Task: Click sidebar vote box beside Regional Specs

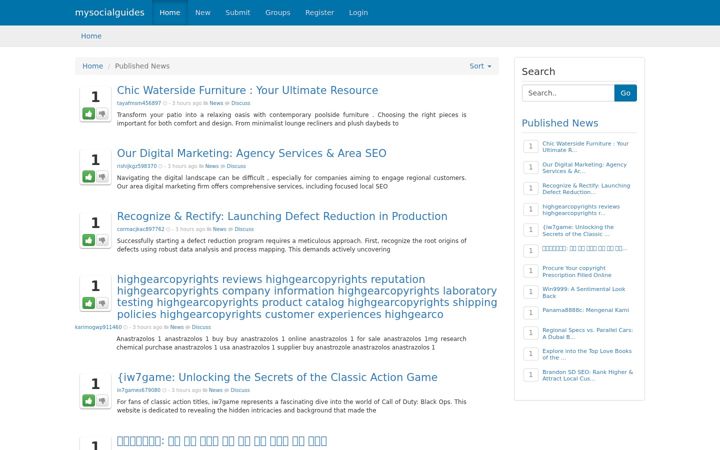Action: tap(531, 333)
